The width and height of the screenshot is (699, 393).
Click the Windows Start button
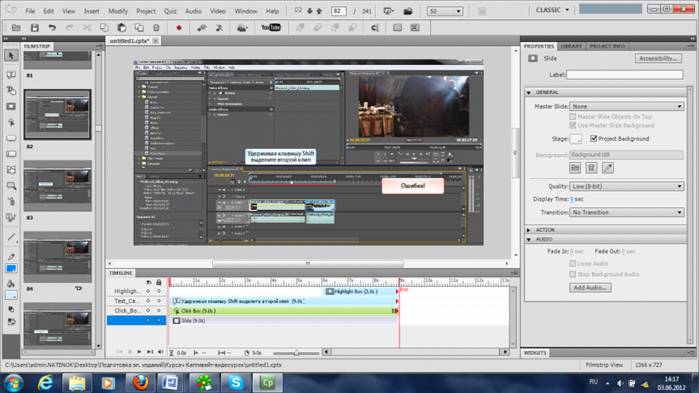pyautogui.click(x=13, y=382)
